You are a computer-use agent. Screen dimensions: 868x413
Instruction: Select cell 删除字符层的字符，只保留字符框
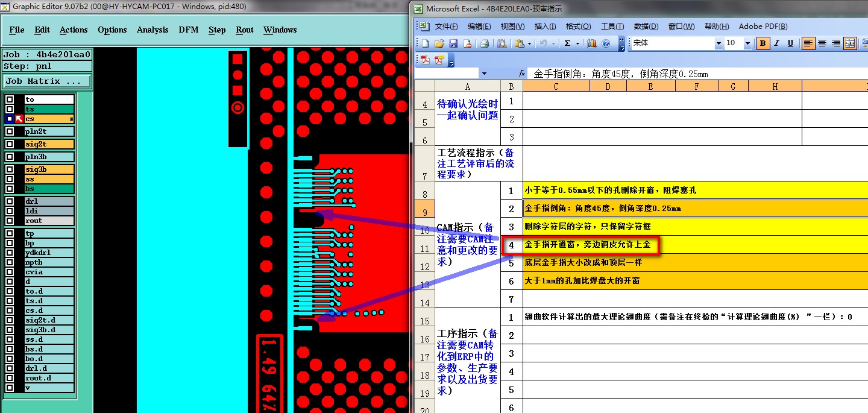695,227
